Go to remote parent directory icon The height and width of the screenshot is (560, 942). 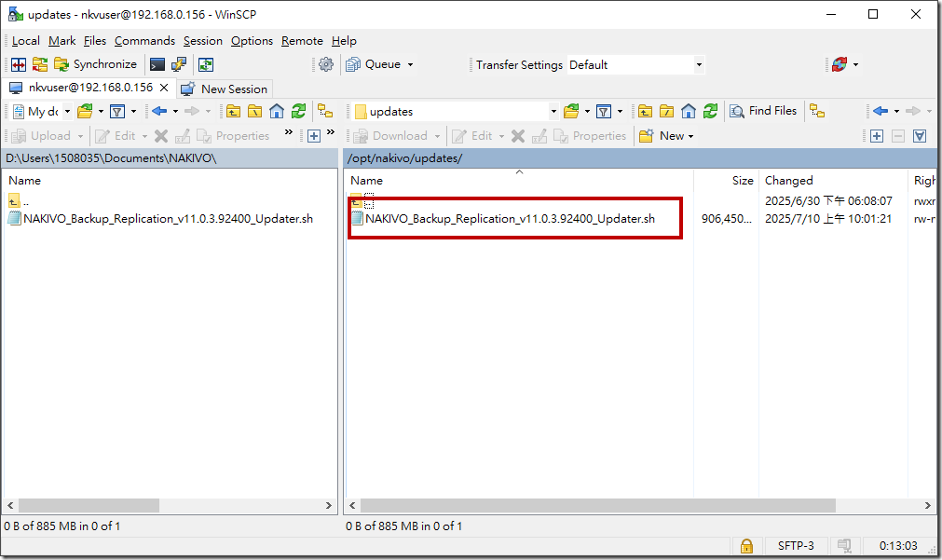click(x=645, y=111)
